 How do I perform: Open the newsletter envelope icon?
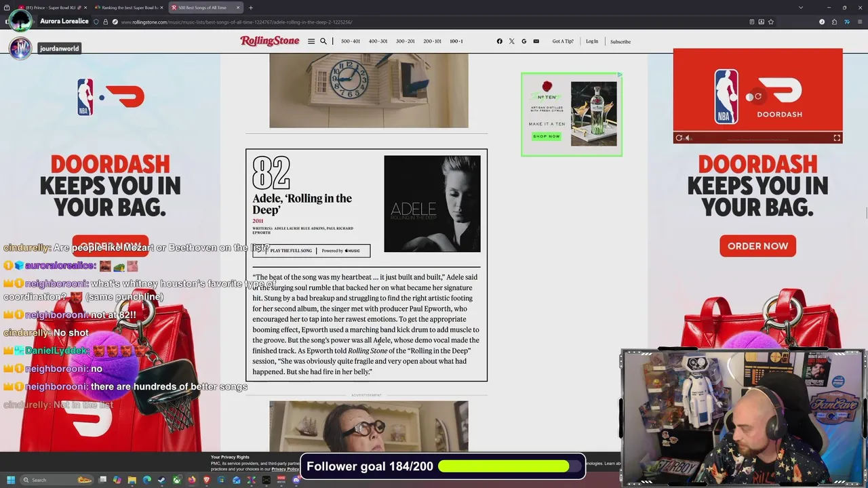pos(536,41)
